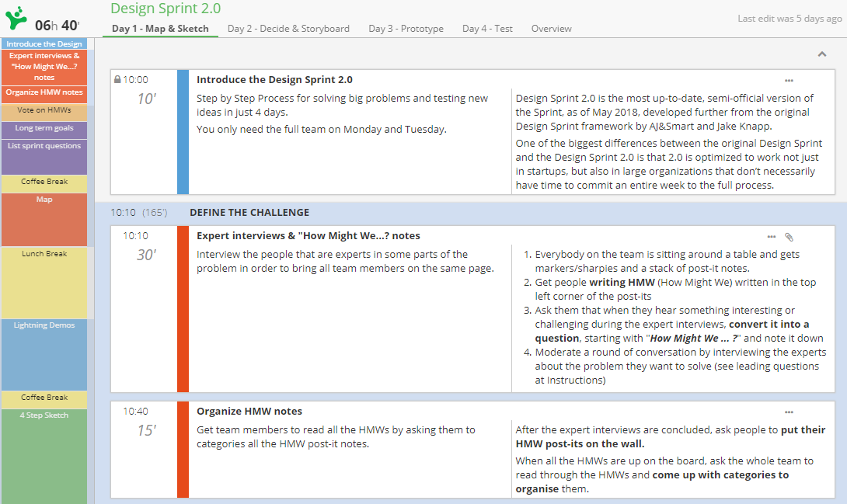
Task: Click the Organize HMW notes block title
Action: coord(249,412)
